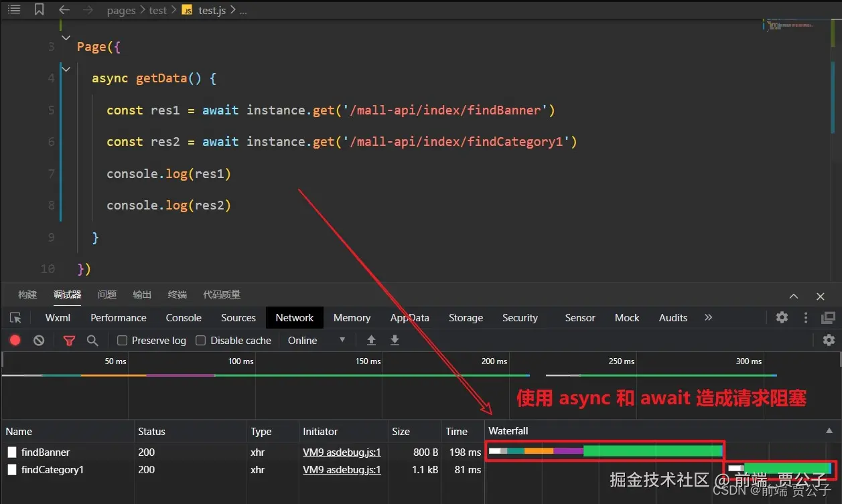This screenshot has width=842, height=504.
Task: Select the Network tab
Action: [x=295, y=318]
